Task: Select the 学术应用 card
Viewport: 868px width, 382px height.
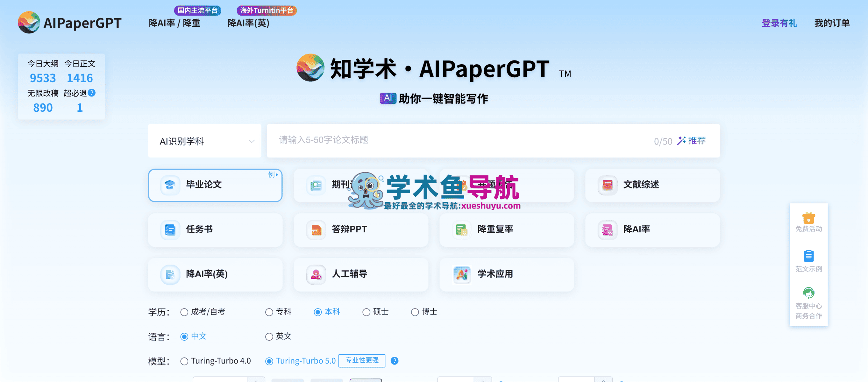Action: (507, 275)
